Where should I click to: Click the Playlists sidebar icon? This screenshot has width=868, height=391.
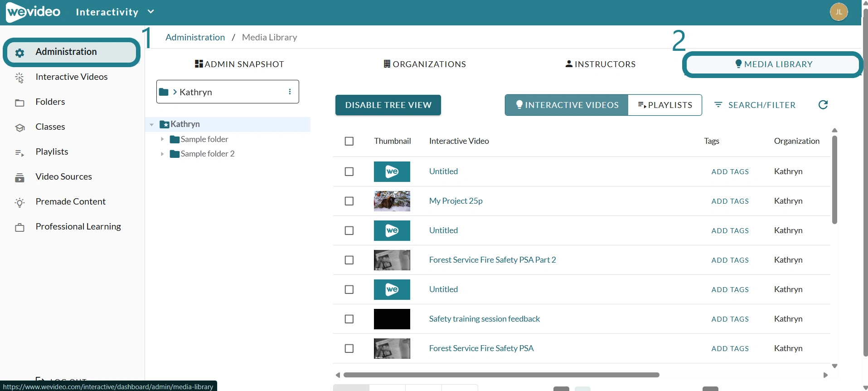coord(19,153)
